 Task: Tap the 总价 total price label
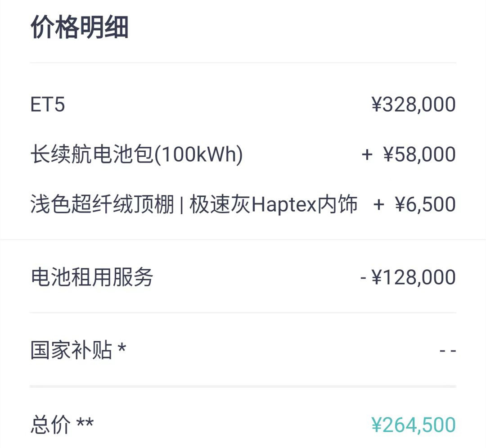pyautogui.click(x=50, y=425)
